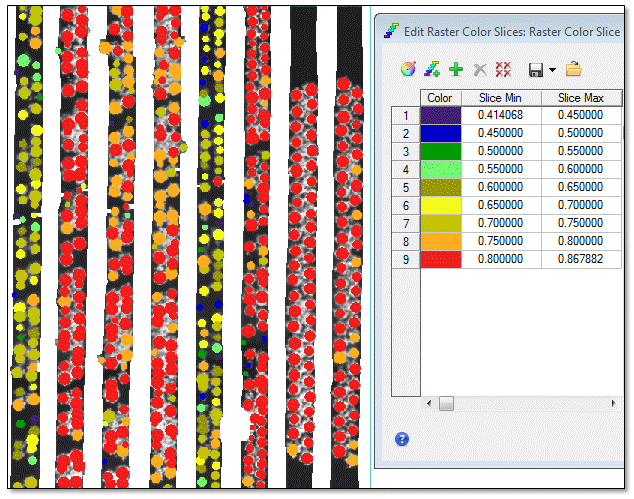
Task: Click the remove slice scissors icon
Action: (x=480, y=69)
